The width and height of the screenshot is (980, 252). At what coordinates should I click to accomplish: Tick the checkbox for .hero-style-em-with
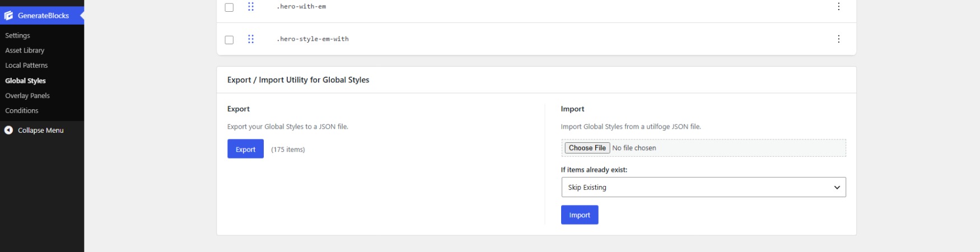point(229,40)
